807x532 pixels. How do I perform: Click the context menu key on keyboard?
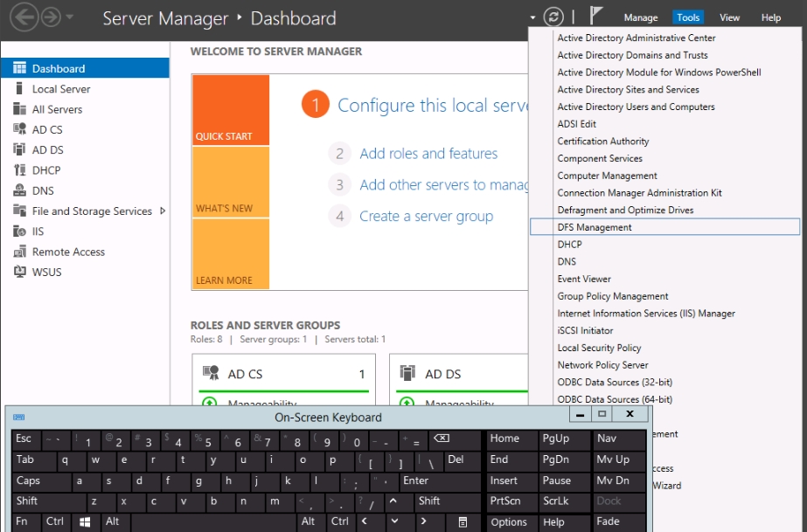click(463, 522)
